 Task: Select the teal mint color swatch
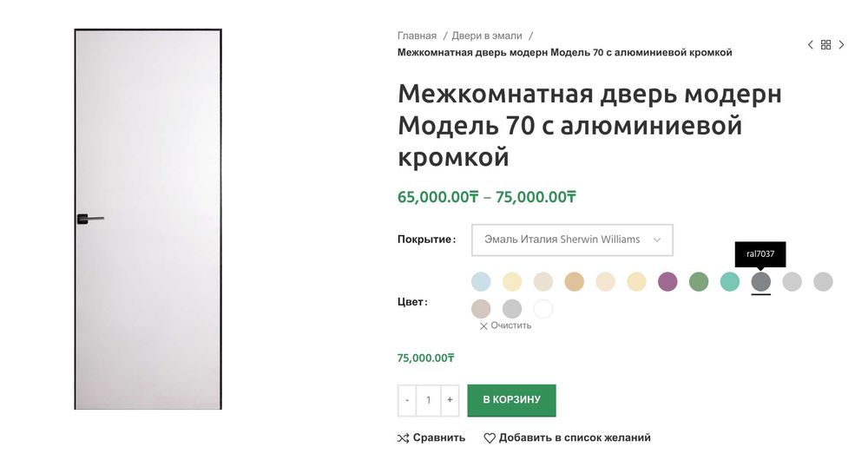point(730,281)
